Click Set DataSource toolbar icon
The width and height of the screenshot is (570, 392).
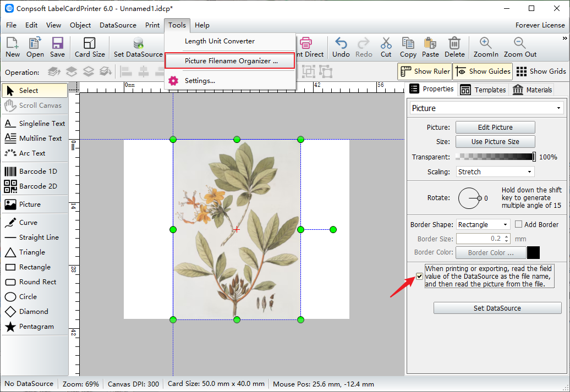pyautogui.click(x=138, y=47)
